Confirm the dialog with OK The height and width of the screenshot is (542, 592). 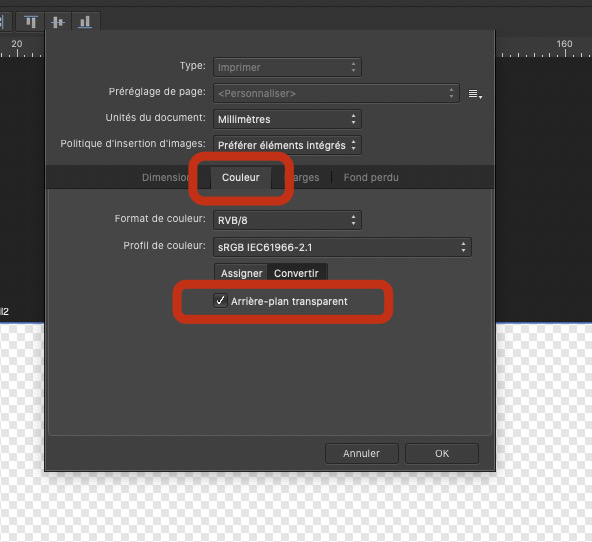[x=442, y=453]
